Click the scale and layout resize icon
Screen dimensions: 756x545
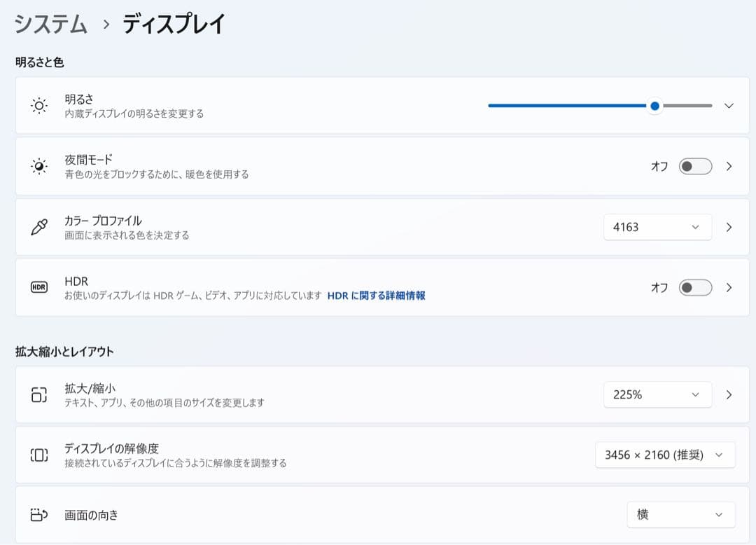tap(38, 394)
